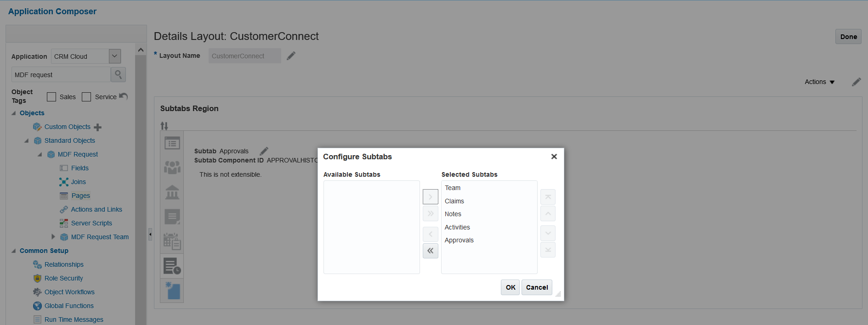The image size is (868, 325).
Task: Click the Team subtab icon in vertical strip
Action: coord(172,167)
